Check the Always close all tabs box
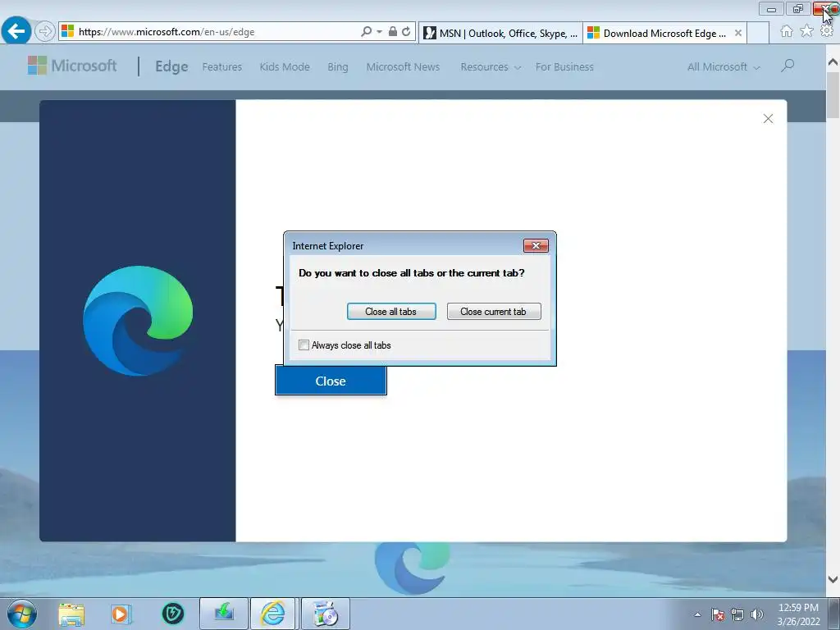 coord(304,345)
